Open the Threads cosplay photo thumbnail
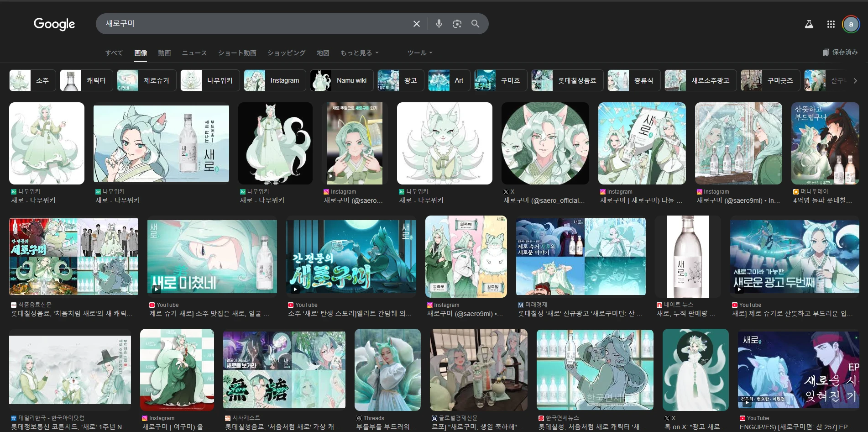Screen dimensions: 868x432 coord(387,370)
